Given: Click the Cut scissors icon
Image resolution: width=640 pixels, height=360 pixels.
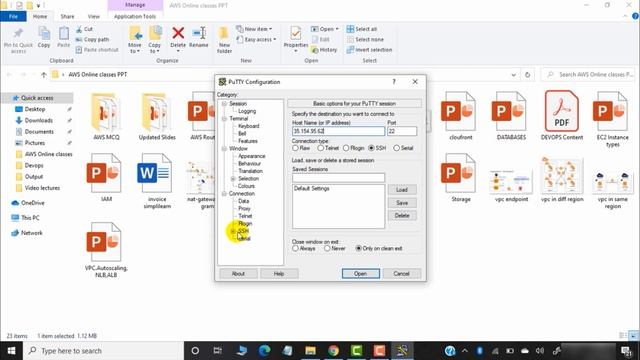Looking at the screenshot, I should click(x=79, y=29).
